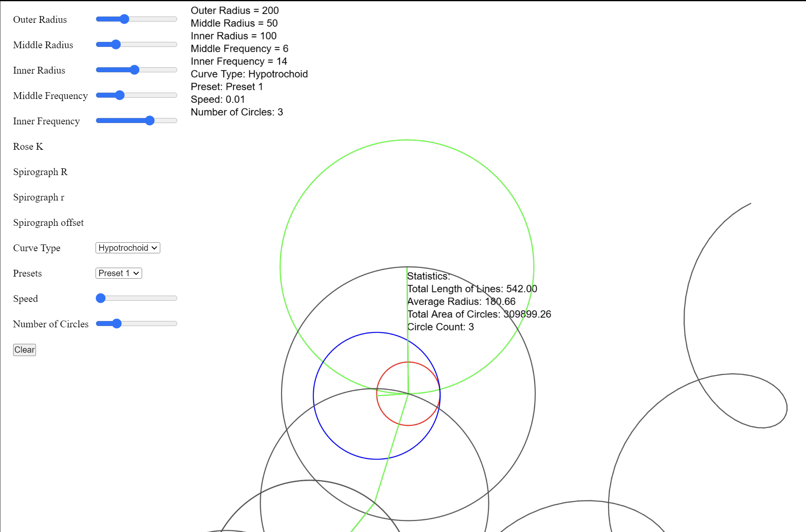The height and width of the screenshot is (532, 806).
Task: Click the 'Inner Frequency' slider label
Action: [47, 121]
